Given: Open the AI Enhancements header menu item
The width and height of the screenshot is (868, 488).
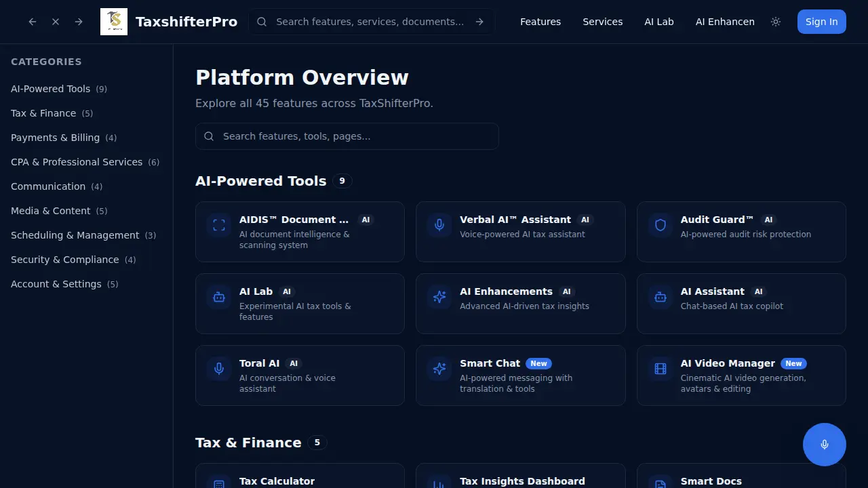Looking at the screenshot, I should (x=725, y=22).
